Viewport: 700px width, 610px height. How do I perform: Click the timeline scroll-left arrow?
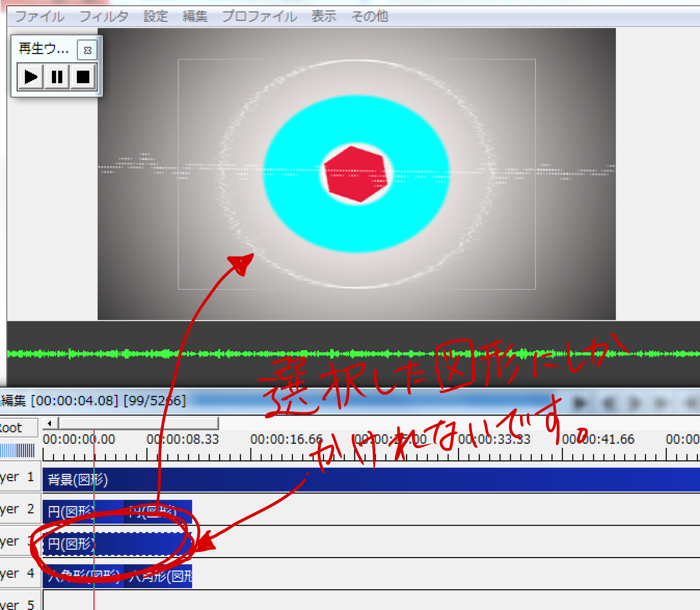[x=50, y=424]
